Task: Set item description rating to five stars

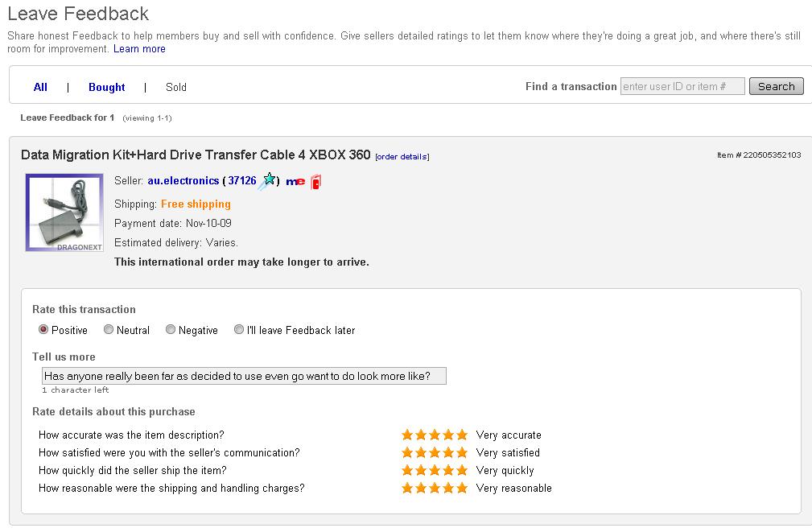Action: [x=462, y=435]
